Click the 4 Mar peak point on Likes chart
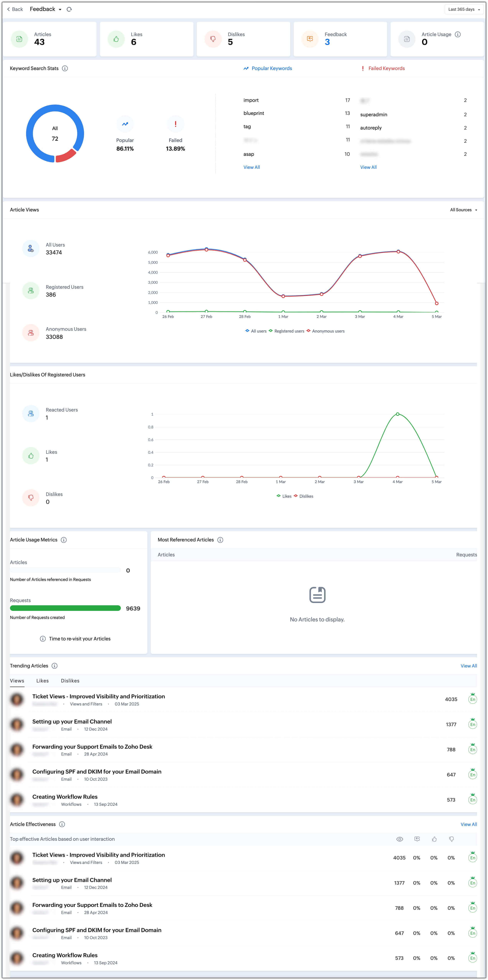Image resolution: width=488 pixels, height=980 pixels. [397, 414]
